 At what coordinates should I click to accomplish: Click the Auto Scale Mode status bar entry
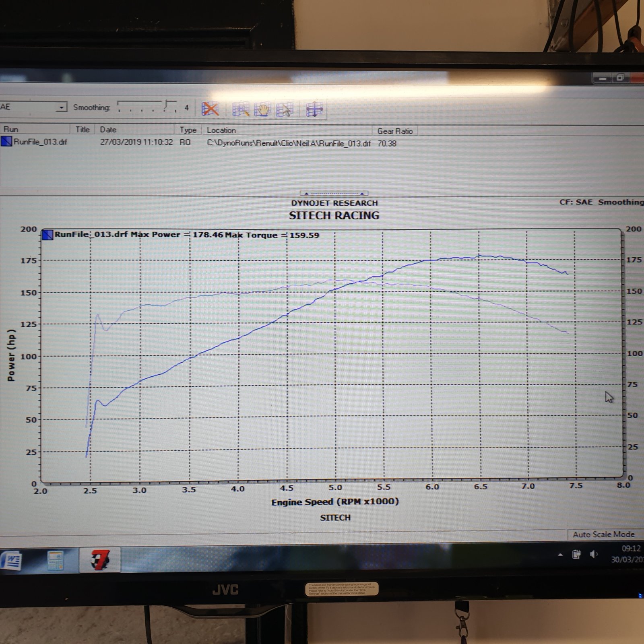pos(603,535)
